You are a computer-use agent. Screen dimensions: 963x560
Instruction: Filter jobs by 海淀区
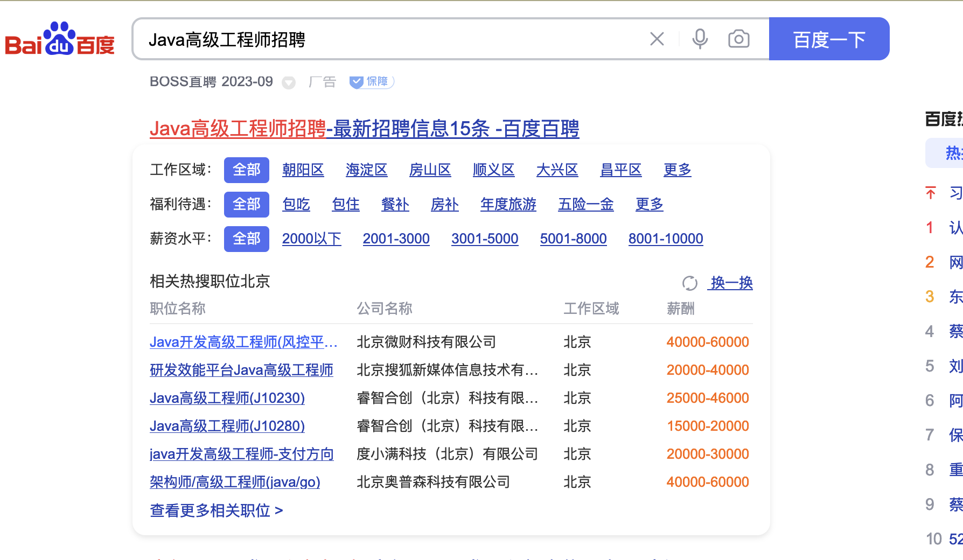(x=366, y=170)
